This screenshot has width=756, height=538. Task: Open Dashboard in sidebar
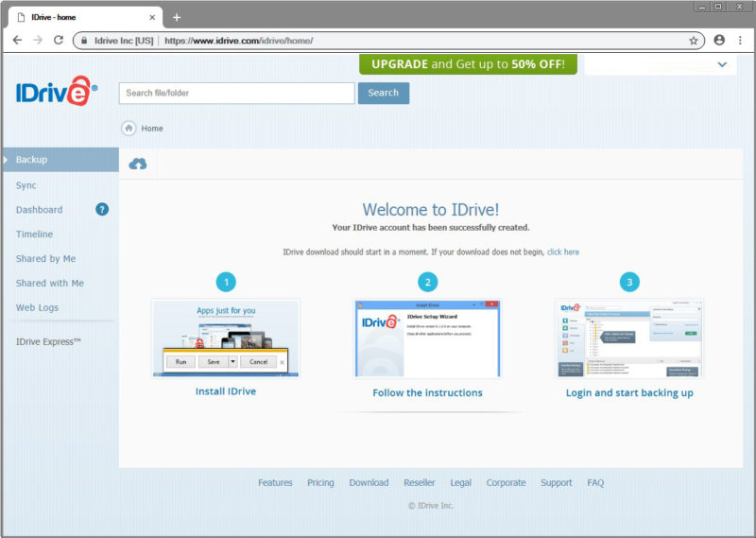(x=39, y=210)
